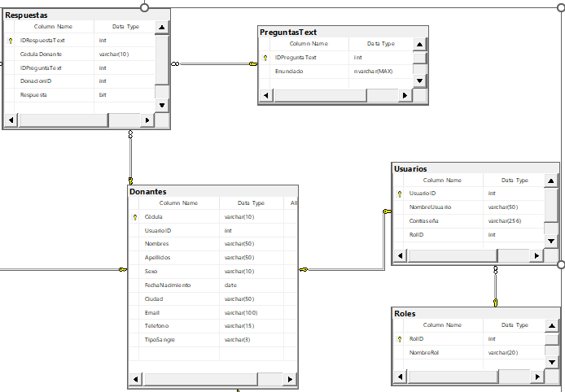
Task: Select the Contraseña column in Usuarios
Action: coord(424,220)
